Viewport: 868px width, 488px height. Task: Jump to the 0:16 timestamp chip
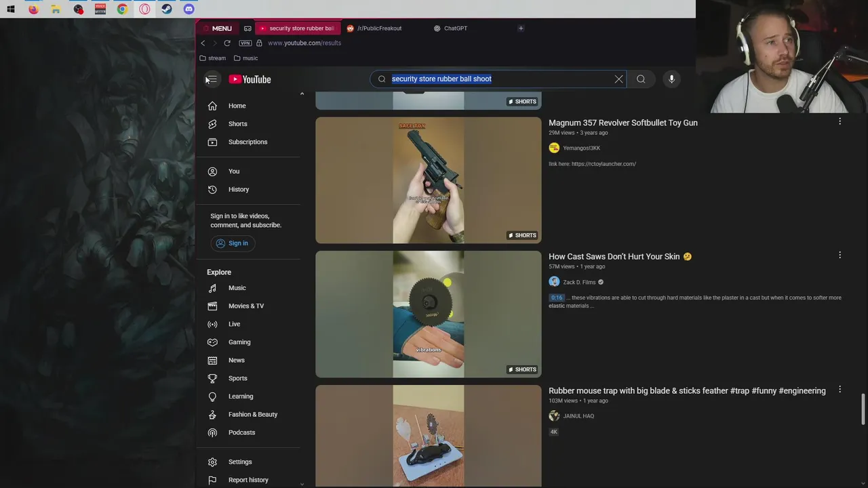click(556, 298)
